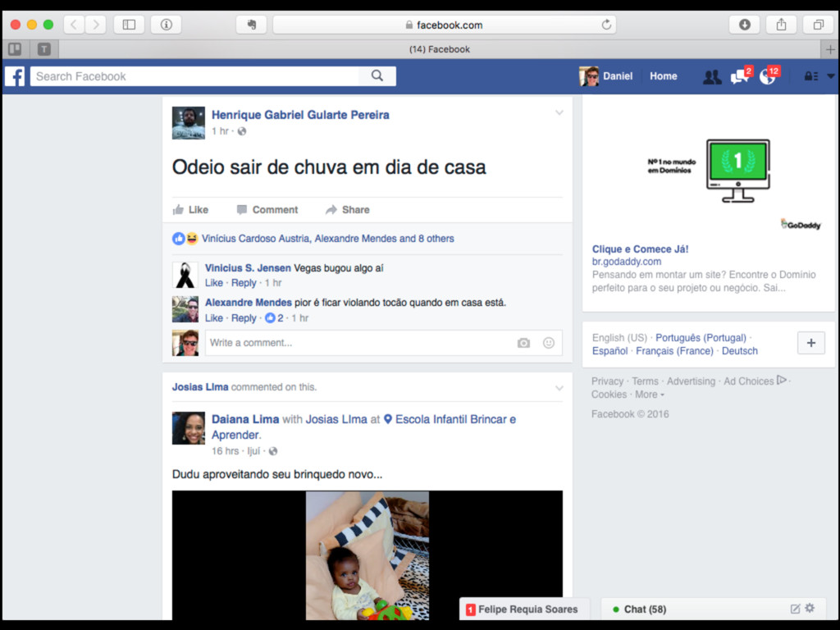Open Vinicius S. Jensen's profile
Screen dimensions: 840x630
(248, 268)
